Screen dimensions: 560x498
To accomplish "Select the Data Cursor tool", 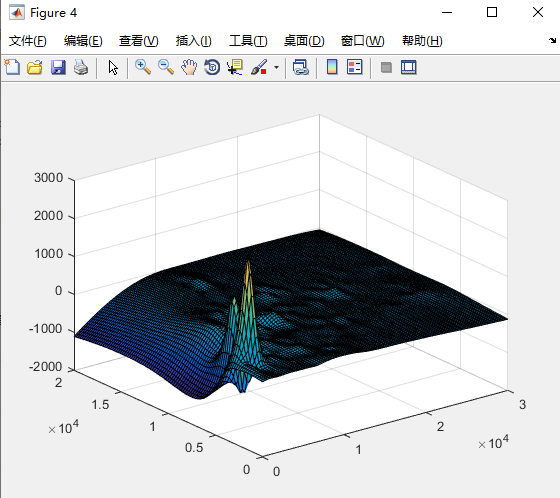I will click(235, 67).
